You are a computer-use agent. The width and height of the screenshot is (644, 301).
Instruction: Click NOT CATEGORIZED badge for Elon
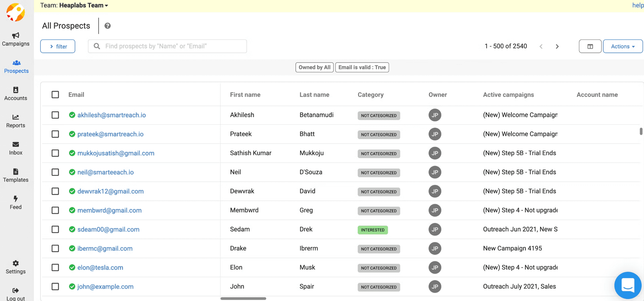point(379,268)
